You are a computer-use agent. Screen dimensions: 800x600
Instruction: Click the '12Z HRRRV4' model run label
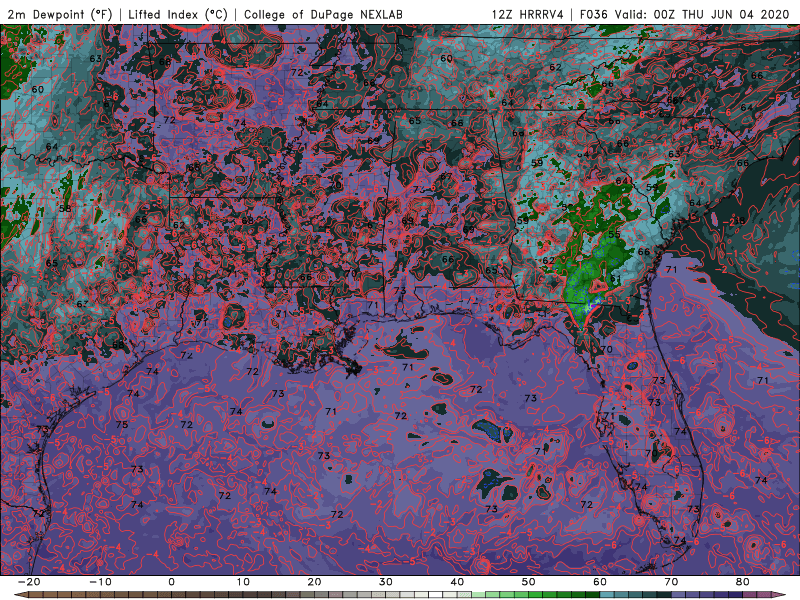pos(528,14)
